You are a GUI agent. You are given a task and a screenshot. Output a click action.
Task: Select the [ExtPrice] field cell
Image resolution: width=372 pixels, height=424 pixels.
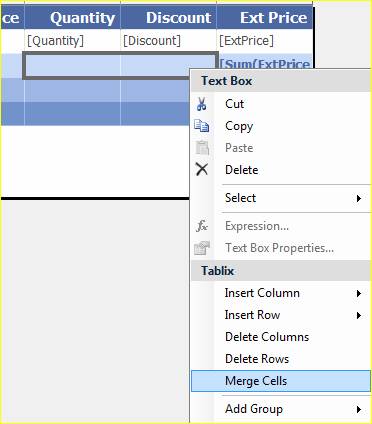pos(265,41)
